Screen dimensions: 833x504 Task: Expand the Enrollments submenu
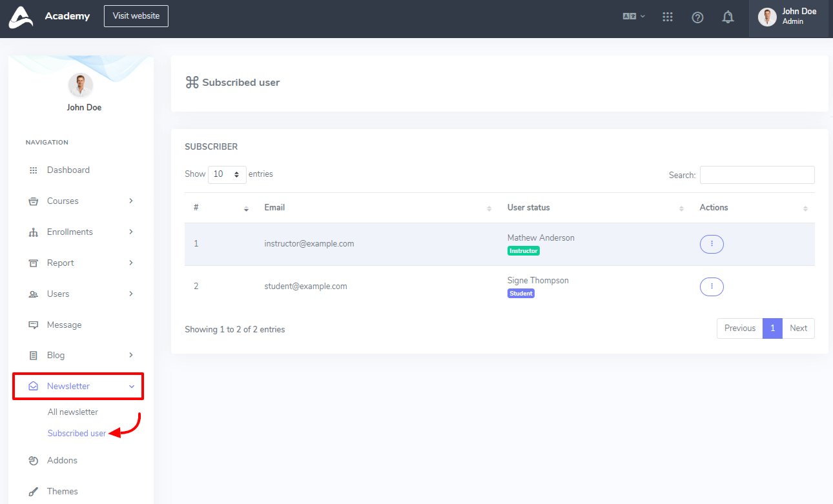pos(131,232)
